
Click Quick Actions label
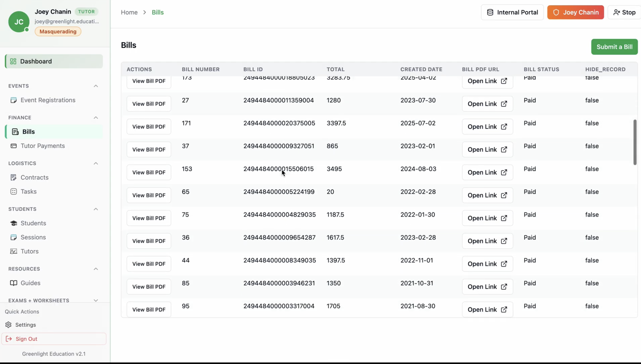click(x=22, y=311)
